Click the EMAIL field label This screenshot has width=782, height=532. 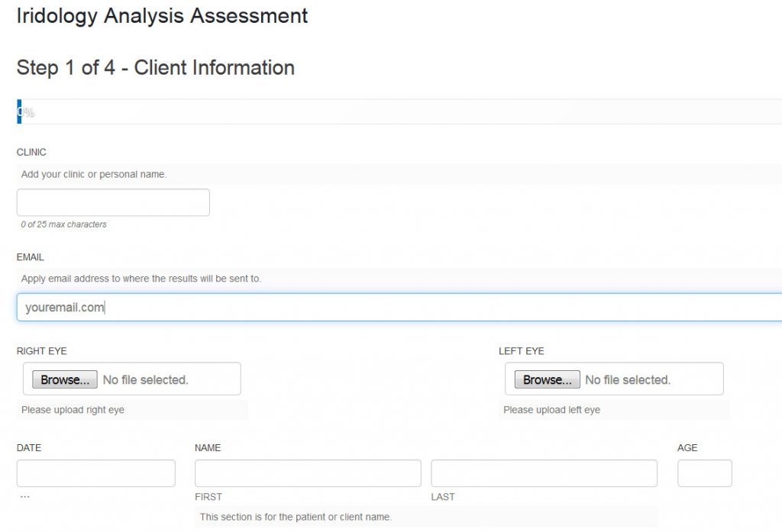pyautogui.click(x=31, y=257)
